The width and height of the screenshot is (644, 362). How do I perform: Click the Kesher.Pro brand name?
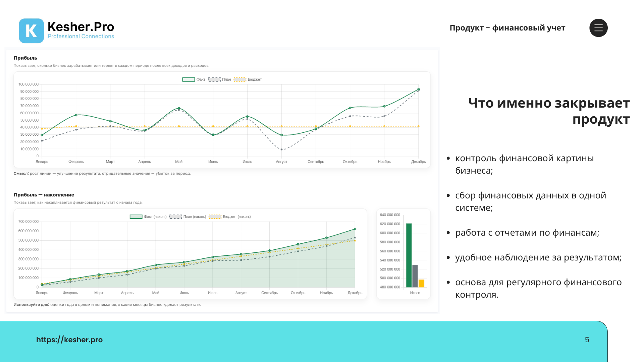tap(81, 26)
